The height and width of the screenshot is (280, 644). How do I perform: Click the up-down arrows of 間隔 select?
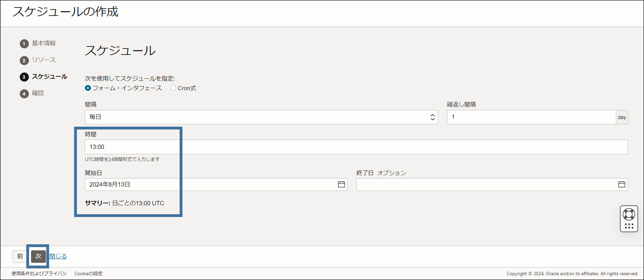tap(432, 117)
